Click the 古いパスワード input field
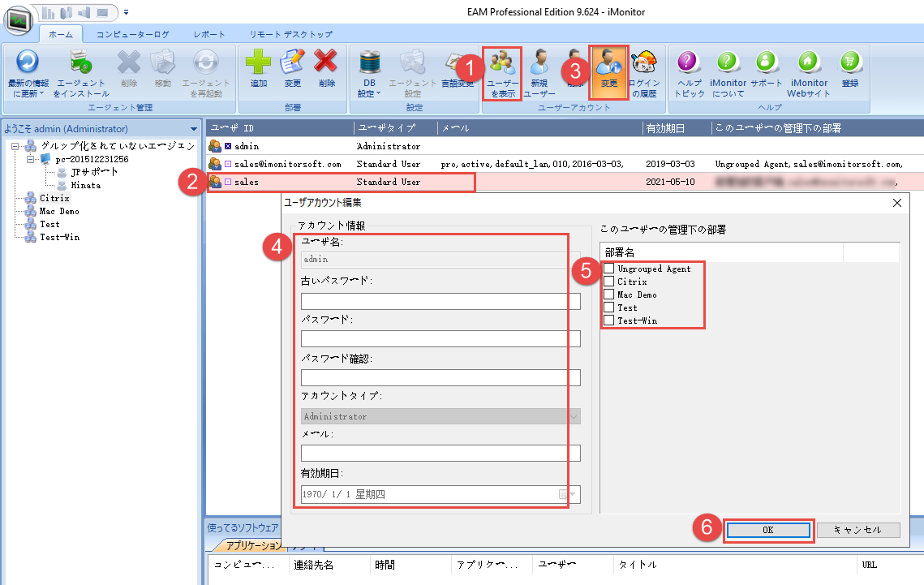The image size is (924, 585). click(x=441, y=302)
